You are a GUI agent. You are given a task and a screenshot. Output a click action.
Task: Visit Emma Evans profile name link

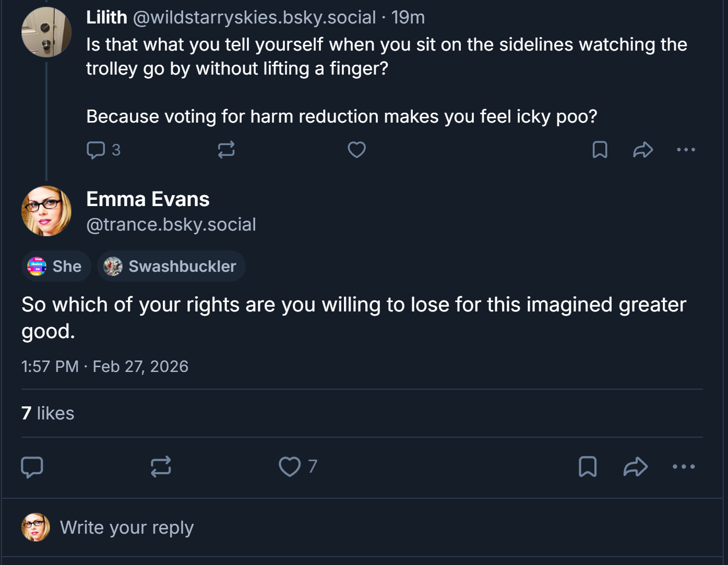point(148,199)
